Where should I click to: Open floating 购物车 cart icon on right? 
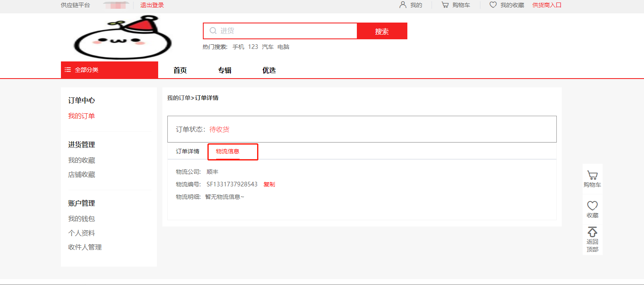[592, 176]
